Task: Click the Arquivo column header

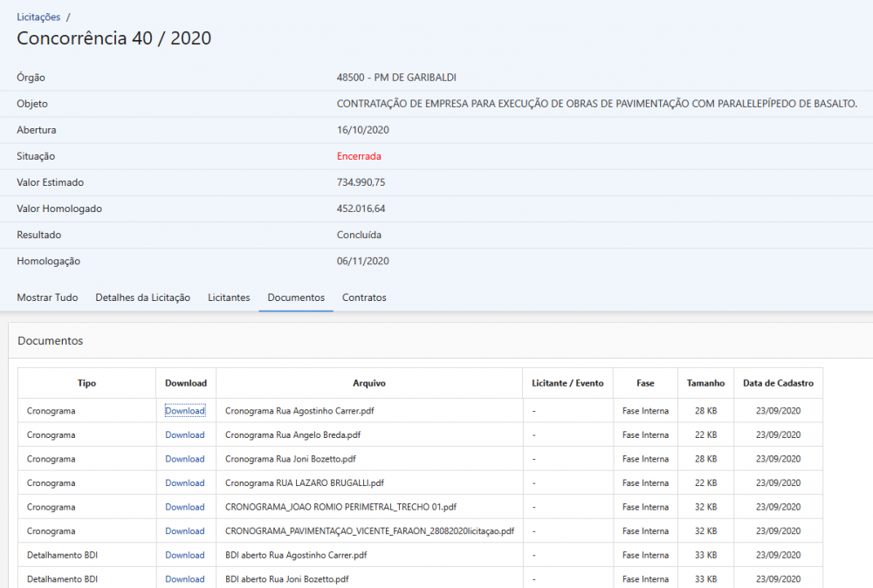Action: (x=369, y=383)
